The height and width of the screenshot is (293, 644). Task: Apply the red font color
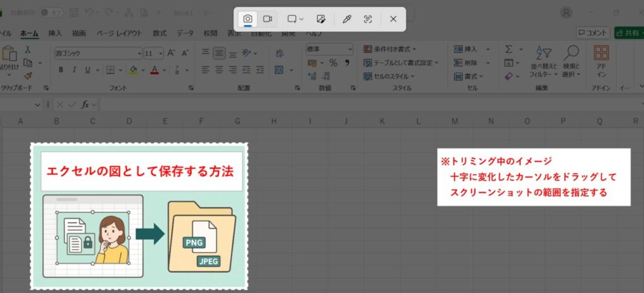155,70
